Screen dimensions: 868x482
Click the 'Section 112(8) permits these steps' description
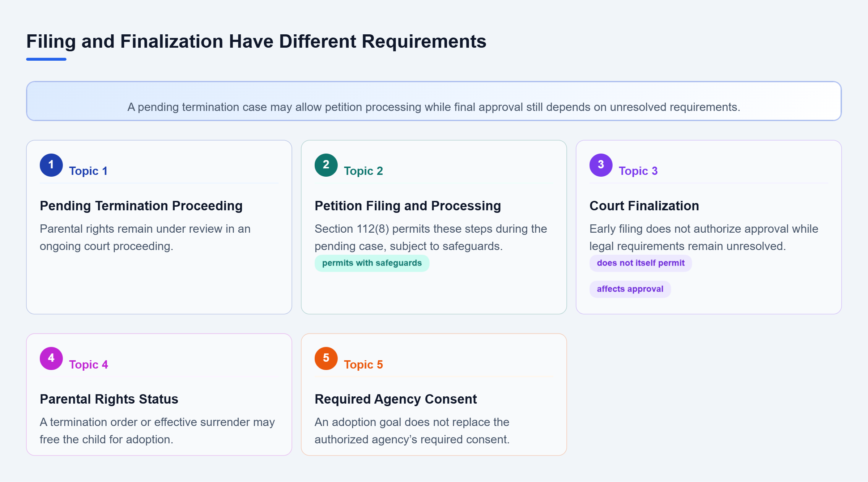click(x=431, y=237)
